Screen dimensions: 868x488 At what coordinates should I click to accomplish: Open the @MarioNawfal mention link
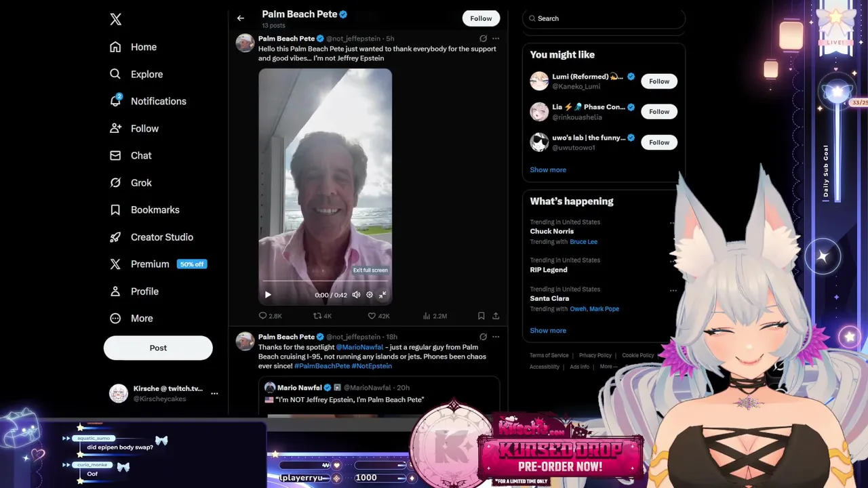tap(359, 347)
